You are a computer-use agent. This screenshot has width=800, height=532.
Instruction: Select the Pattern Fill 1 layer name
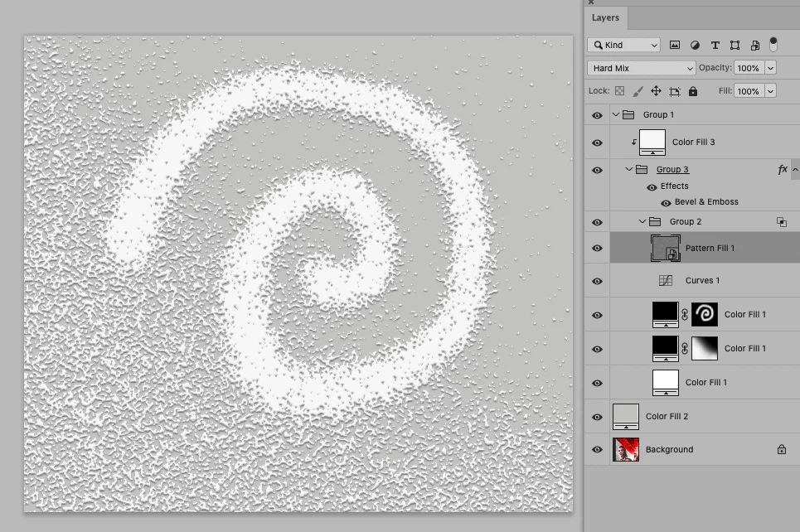click(x=710, y=248)
